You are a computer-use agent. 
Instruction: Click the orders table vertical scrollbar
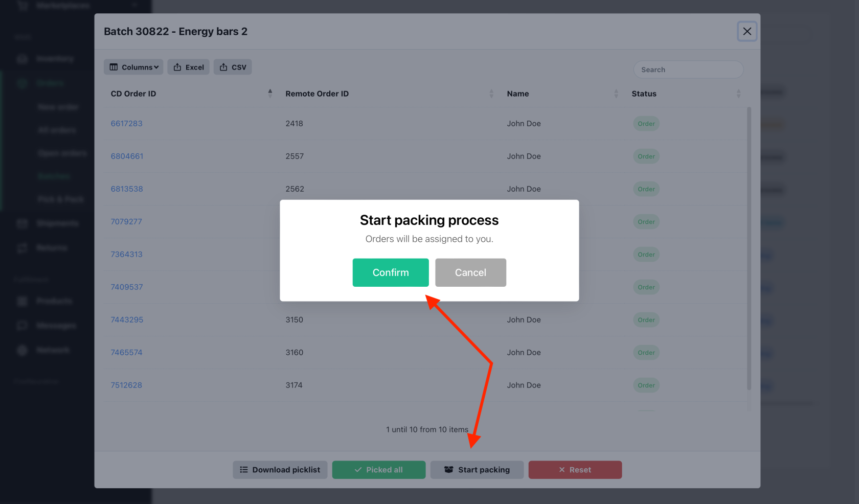point(749,248)
